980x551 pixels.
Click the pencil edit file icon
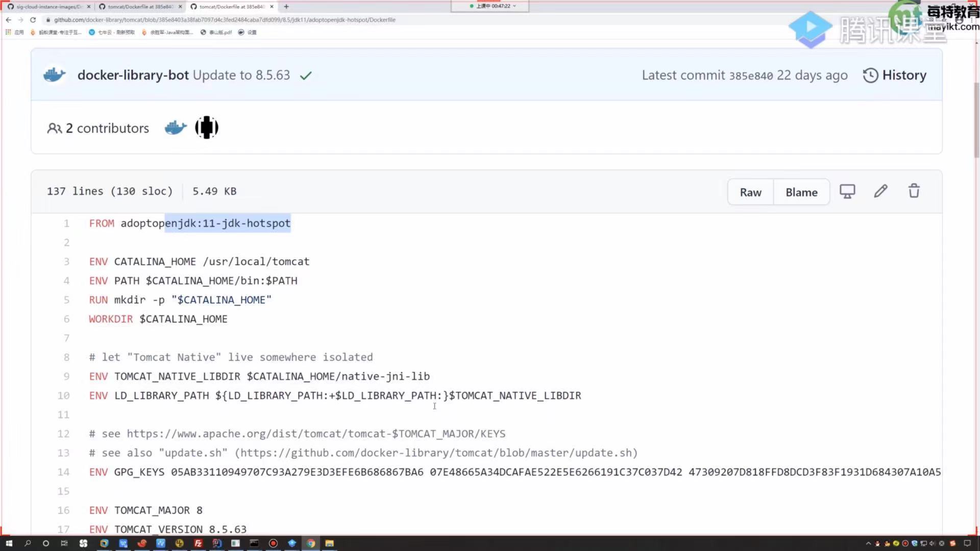[x=880, y=191]
